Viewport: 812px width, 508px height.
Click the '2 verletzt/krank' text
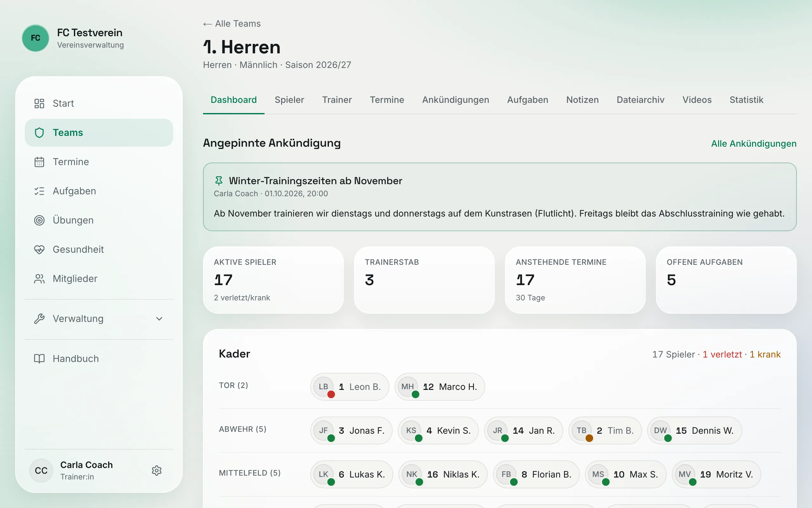(x=242, y=298)
